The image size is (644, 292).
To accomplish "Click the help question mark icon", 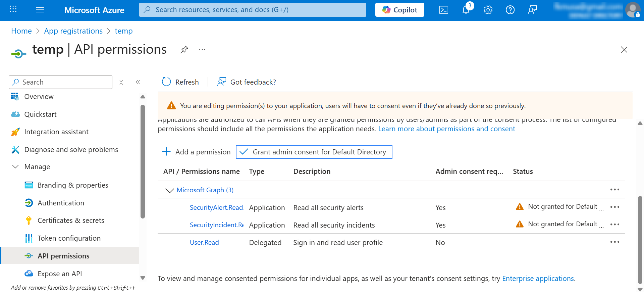I will [x=510, y=10].
